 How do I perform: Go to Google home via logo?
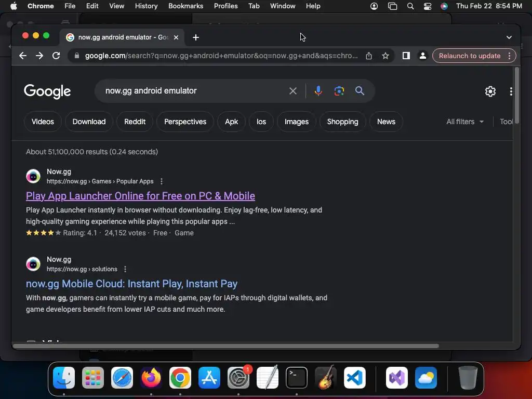pos(47,91)
